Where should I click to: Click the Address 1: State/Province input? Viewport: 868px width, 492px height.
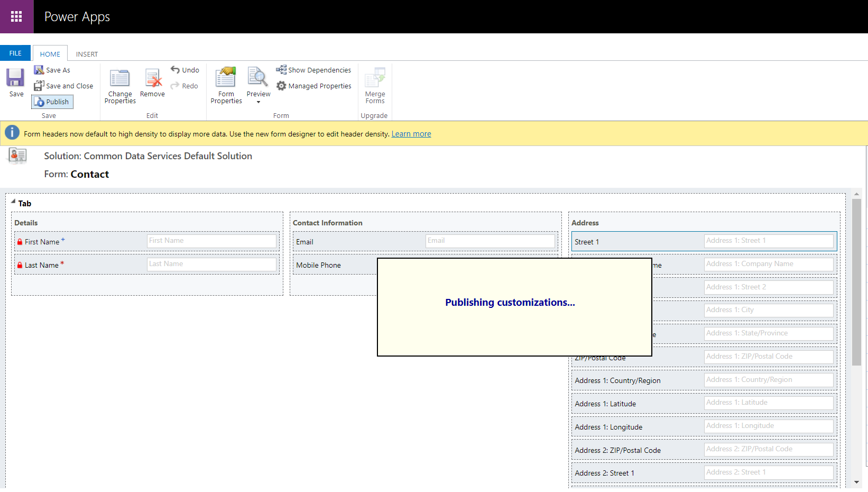769,333
